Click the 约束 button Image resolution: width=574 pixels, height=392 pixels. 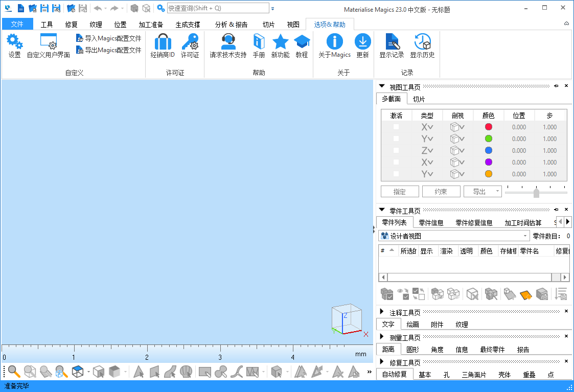(x=441, y=192)
